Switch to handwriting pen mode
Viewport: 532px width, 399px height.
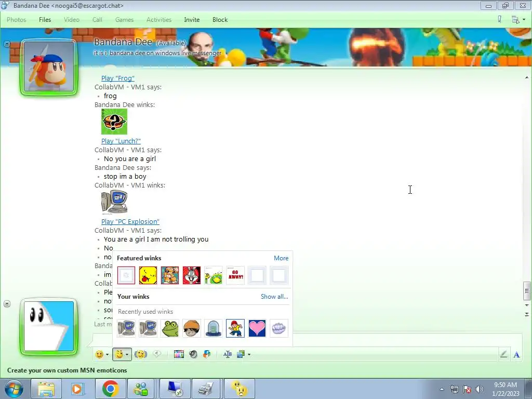[503, 354]
